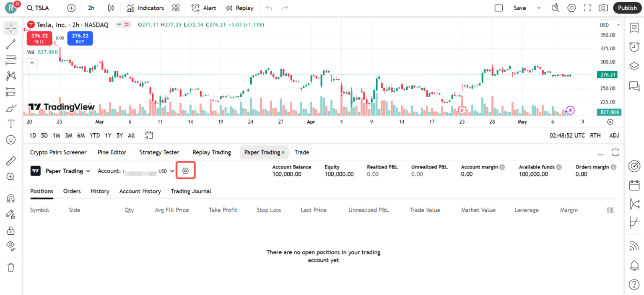The image size is (644, 295).
Task: Expand the USD currency dropdown above the price scale
Action: tap(609, 25)
